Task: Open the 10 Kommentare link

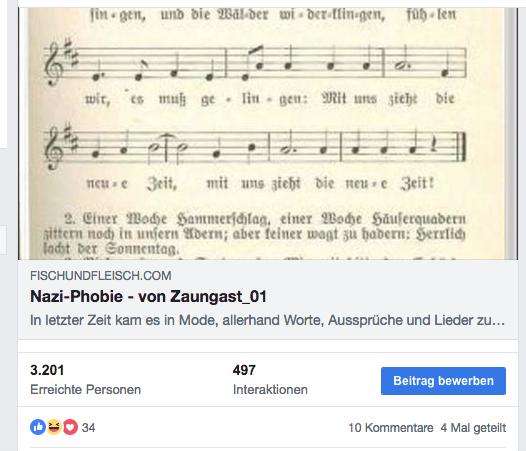Action: [391, 428]
